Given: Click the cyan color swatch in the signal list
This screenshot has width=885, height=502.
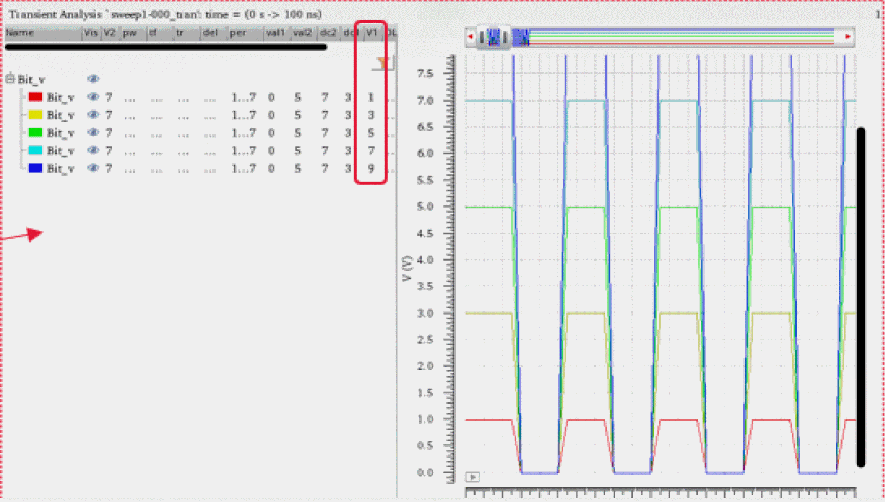Looking at the screenshot, I should (x=35, y=152).
